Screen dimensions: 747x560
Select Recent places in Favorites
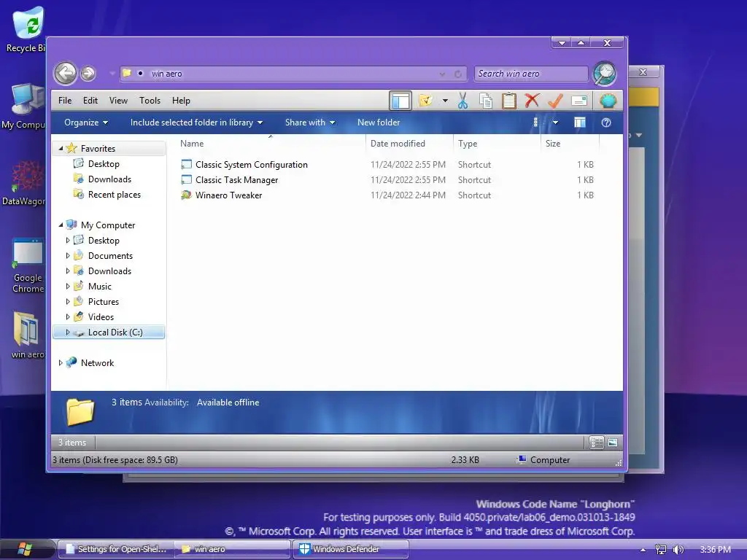(114, 194)
